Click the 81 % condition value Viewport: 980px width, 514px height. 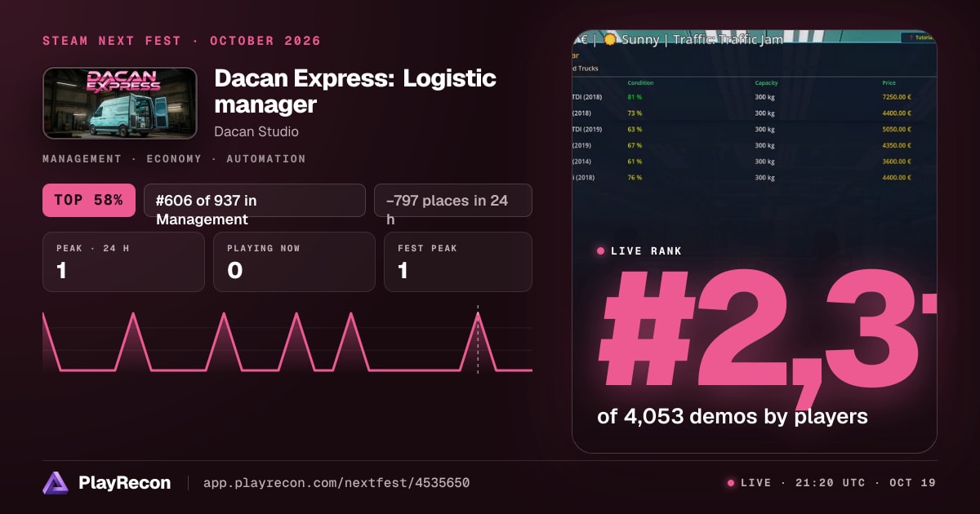click(x=634, y=97)
